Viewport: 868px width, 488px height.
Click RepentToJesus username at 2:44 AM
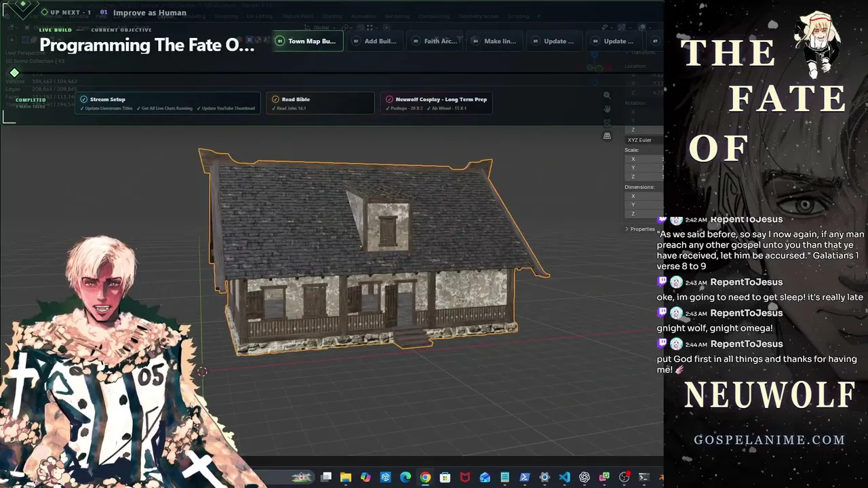pyautogui.click(x=747, y=344)
